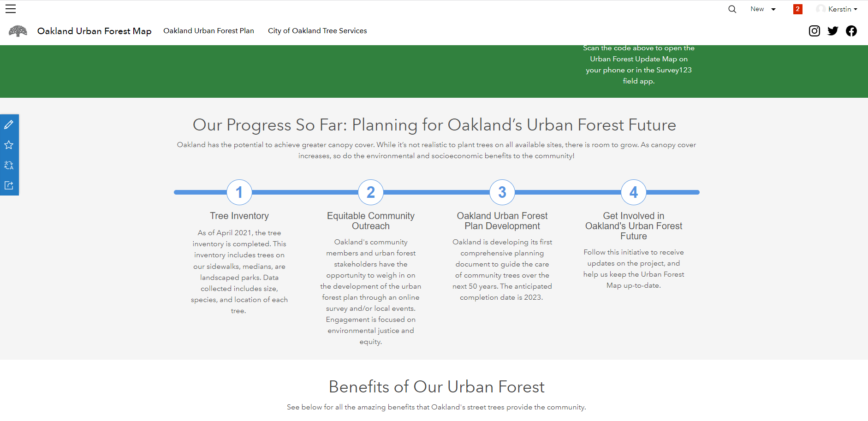Click the search magnifier icon
This screenshot has width=868, height=421.
(x=732, y=9)
